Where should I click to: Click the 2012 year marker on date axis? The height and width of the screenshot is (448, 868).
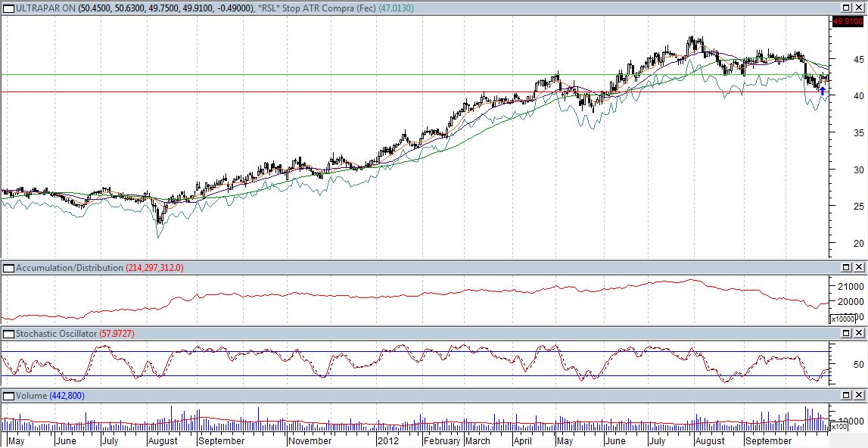(x=388, y=440)
